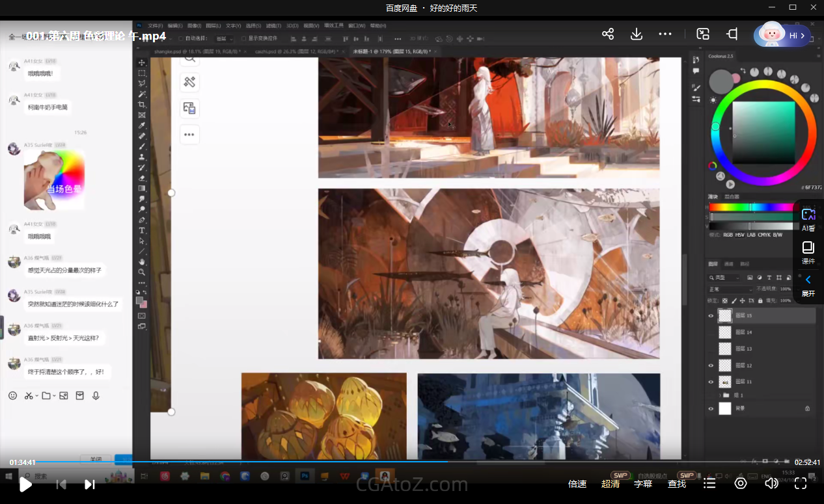
Task: Click the share icon at the top
Action: (608, 34)
